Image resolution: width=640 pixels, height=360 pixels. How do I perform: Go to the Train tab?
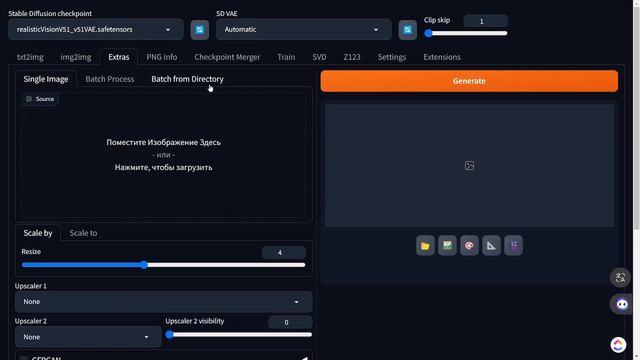[x=286, y=57]
